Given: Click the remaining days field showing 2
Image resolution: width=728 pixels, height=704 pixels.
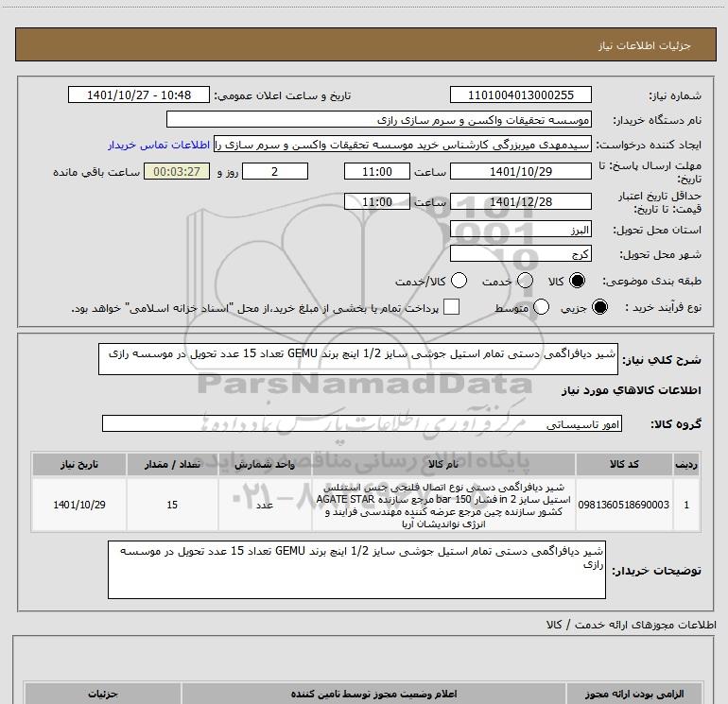Looking at the screenshot, I should point(275,171).
